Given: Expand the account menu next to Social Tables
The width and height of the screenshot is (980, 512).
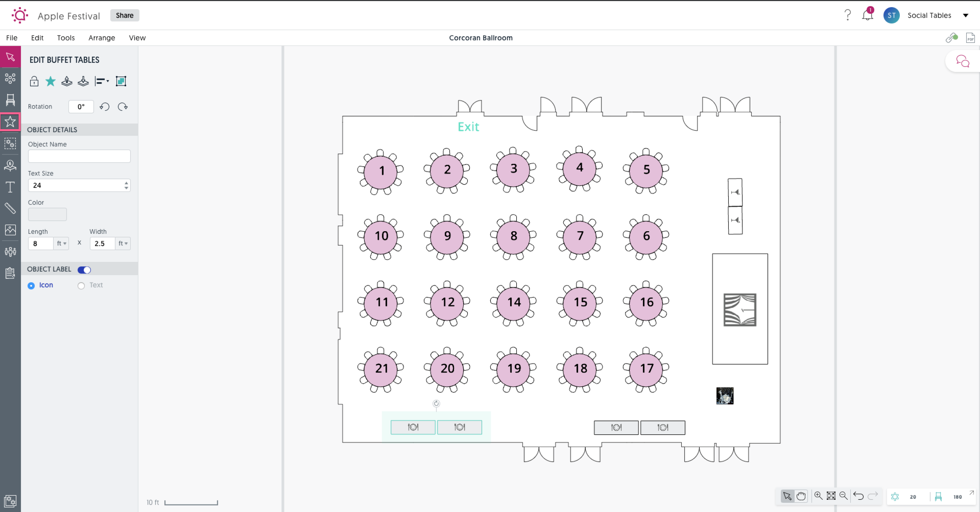Looking at the screenshot, I should 966,15.
